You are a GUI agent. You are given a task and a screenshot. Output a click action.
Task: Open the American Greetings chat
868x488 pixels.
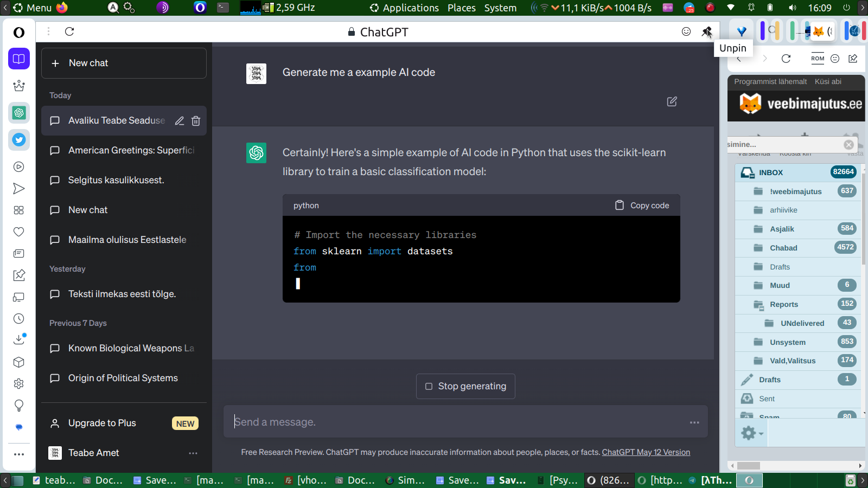click(124, 150)
